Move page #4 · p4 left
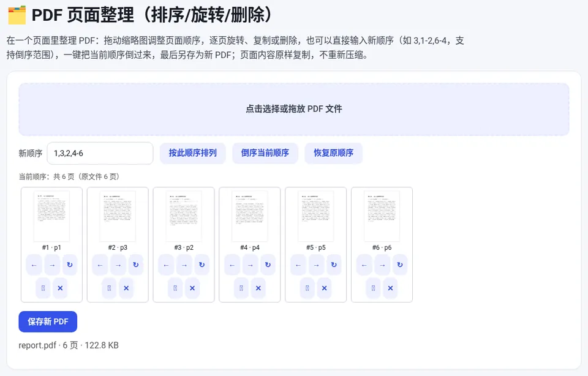The width and height of the screenshot is (588, 376). click(x=232, y=265)
